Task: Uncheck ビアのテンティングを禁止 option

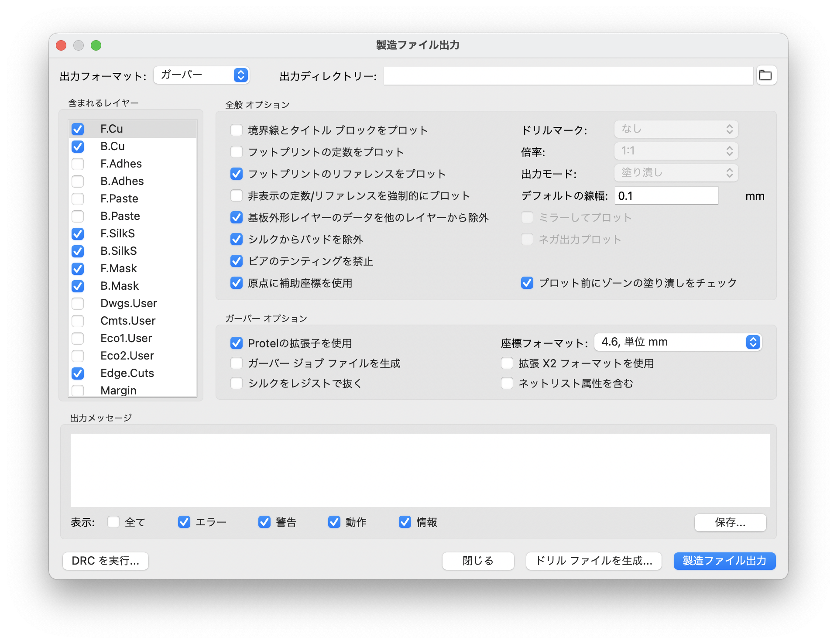Action: coord(237,261)
